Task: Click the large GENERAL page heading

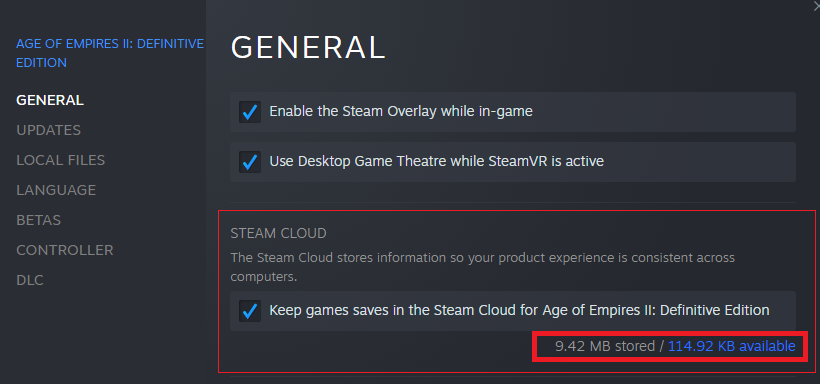Action: [x=308, y=47]
